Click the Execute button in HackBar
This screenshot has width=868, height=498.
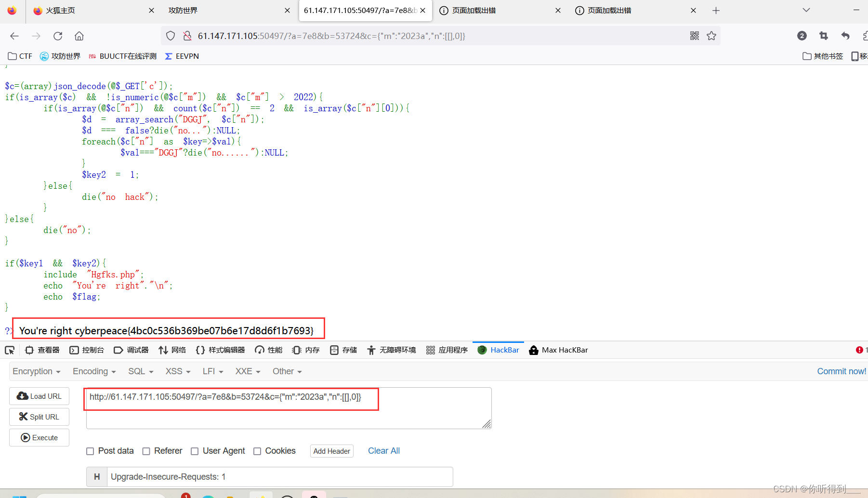[39, 437]
